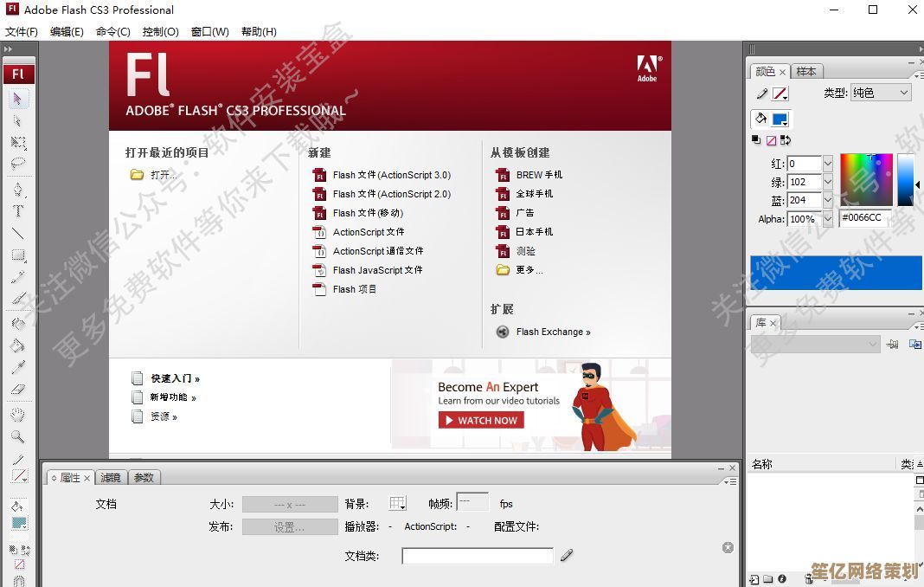Open the 类型 纯色 dropdown
Image resolution: width=924 pixels, height=587 pixels.
tap(881, 93)
